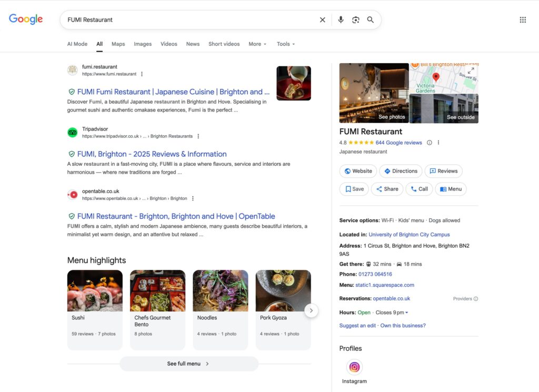
Task: Click the magnifying glass search button
Action: click(x=371, y=20)
